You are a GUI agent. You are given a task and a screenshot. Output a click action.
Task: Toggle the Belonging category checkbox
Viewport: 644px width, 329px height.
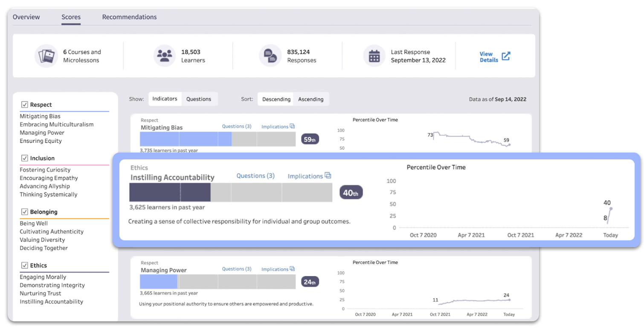(x=25, y=212)
